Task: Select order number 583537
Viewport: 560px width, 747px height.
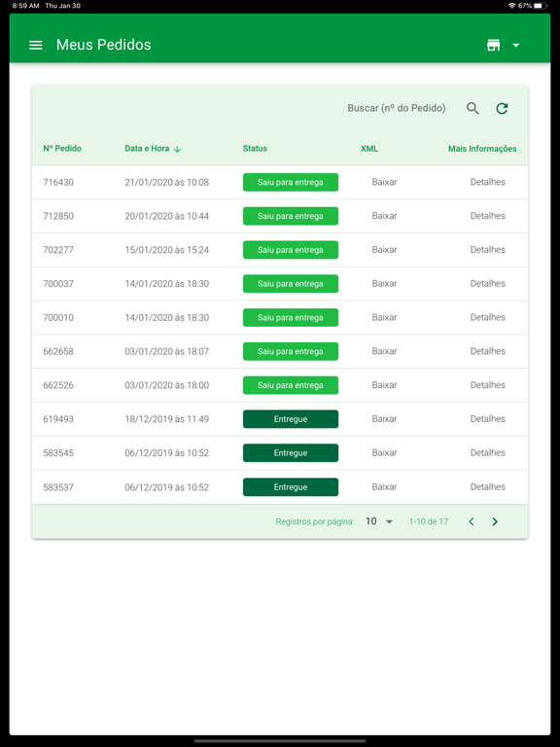Action: click(58, 487)
